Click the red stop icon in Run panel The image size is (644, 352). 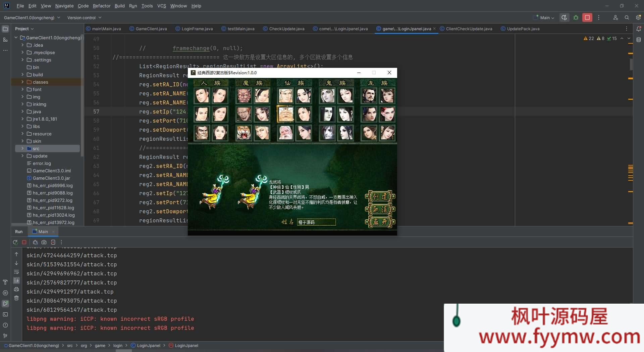pyautogui.click(x=24, y=242)
